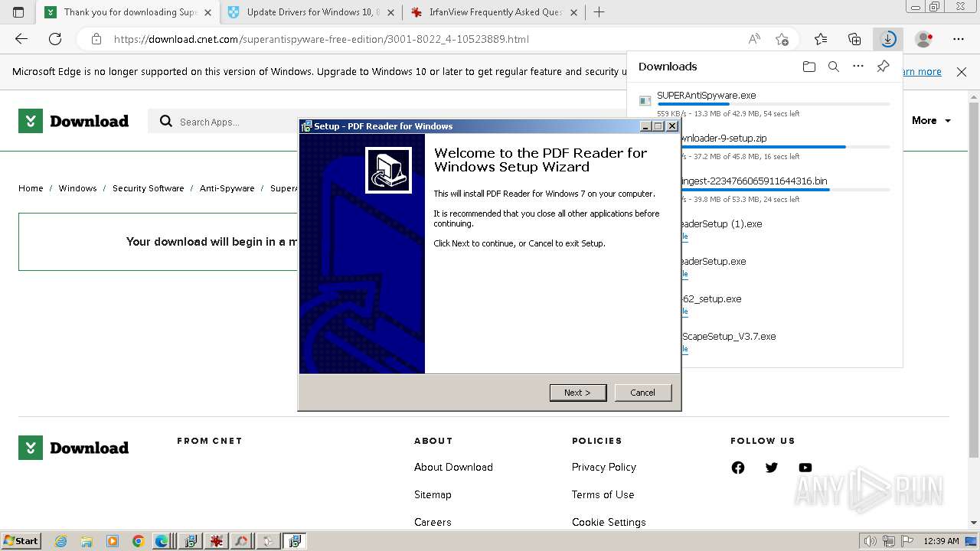
Task: Switch to the IrfanView Frequently Asked Questions tab
Action: 494,12
